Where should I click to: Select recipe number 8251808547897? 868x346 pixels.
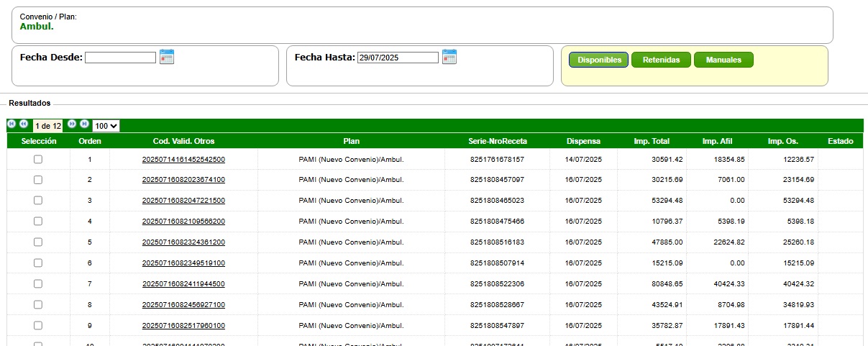(497, 326)
